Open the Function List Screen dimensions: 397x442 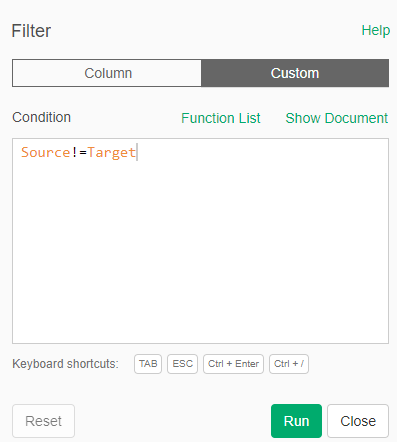click(221, 118)
